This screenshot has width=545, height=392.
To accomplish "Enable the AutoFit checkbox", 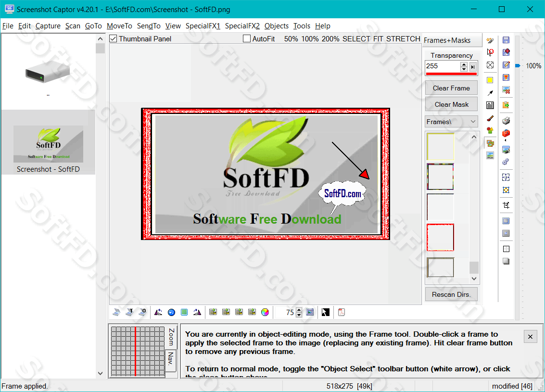I will 246,38.
